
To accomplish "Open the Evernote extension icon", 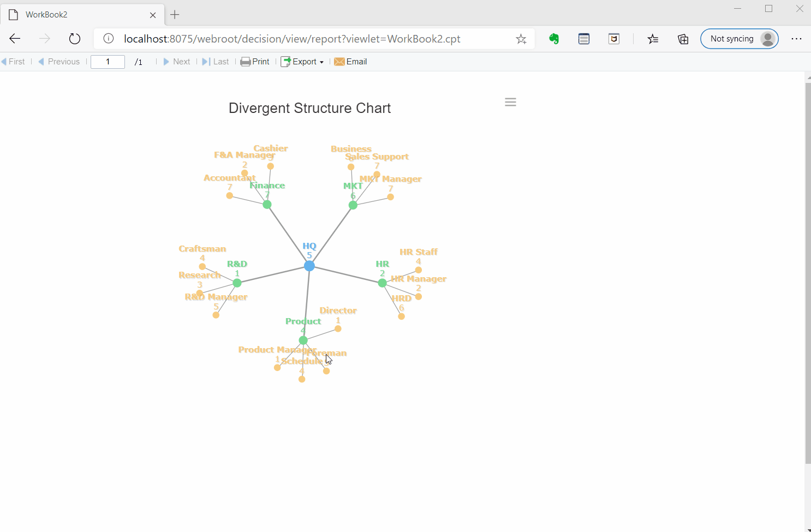I will coord(554,39).
